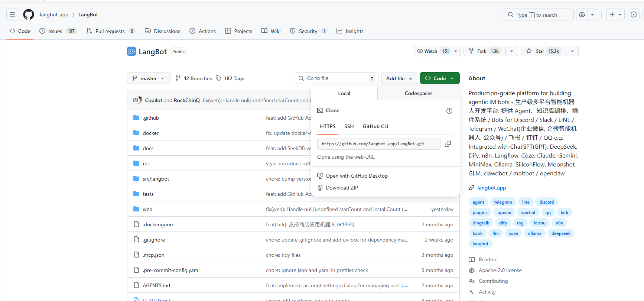The image size is (644, 301).
Task: Switch to the Codespaces tab
Action: (419, 93)
